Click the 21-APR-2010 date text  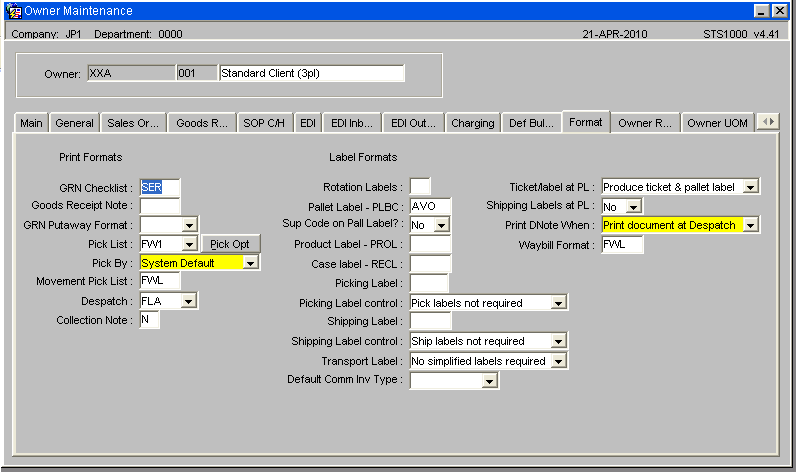615,34
